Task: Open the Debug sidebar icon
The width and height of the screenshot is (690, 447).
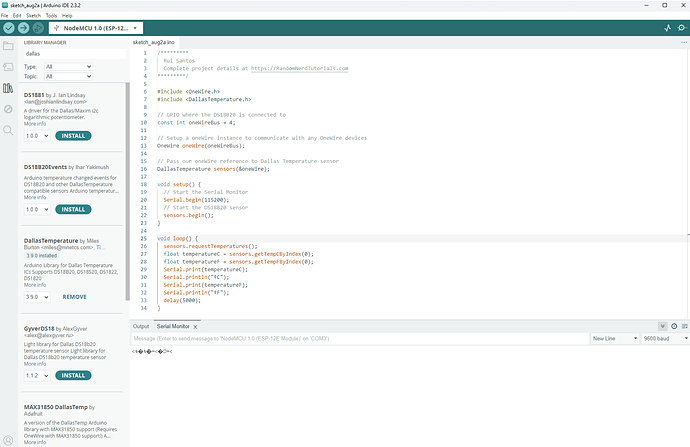Action: coord(9,107)
